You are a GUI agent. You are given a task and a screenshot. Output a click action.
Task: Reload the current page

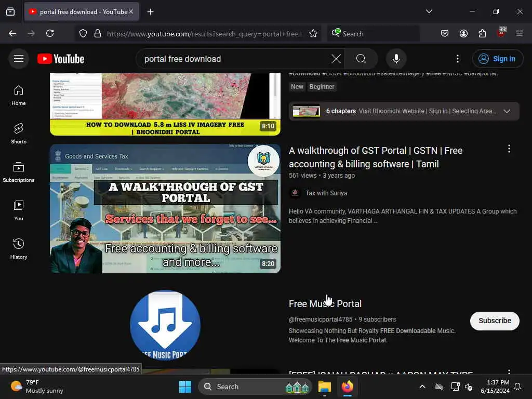[x=50, y=33]
